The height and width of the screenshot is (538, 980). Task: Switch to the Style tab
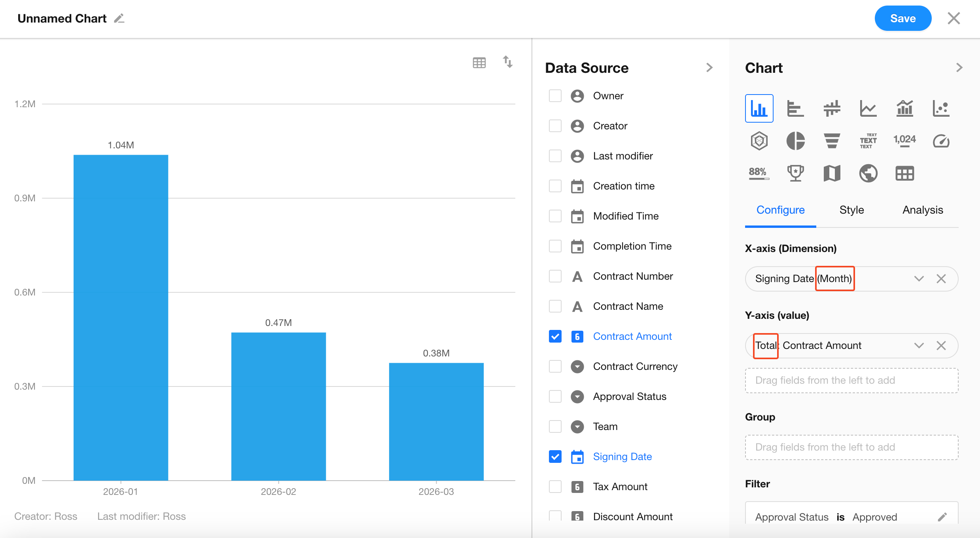click(x=851, y=210)
